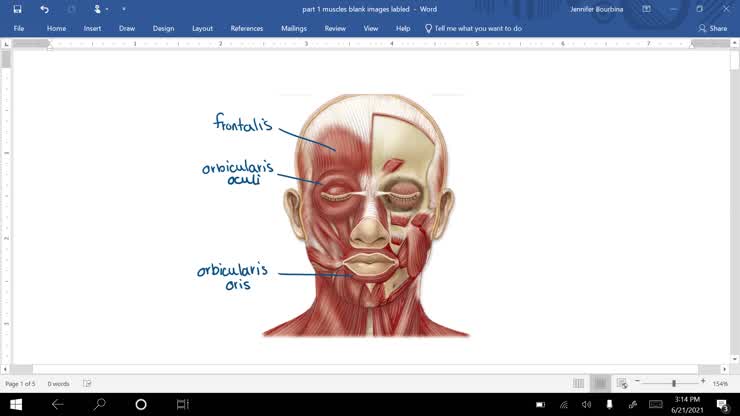Viewport: 740px width, 416px height.
Task: Toggle Touch/Mouse mode icon in Quick Access
Action: coord(97,9)
